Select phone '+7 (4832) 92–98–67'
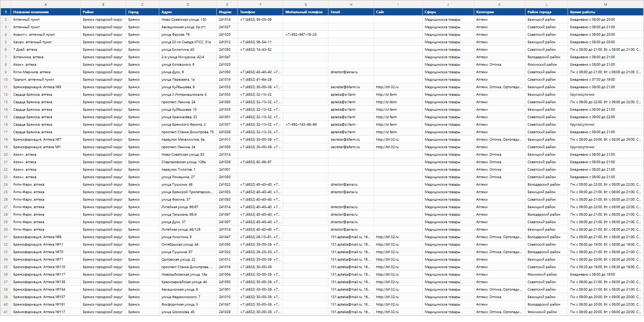Viewport: 644px width, 322px height. click(x=260, y=162)
